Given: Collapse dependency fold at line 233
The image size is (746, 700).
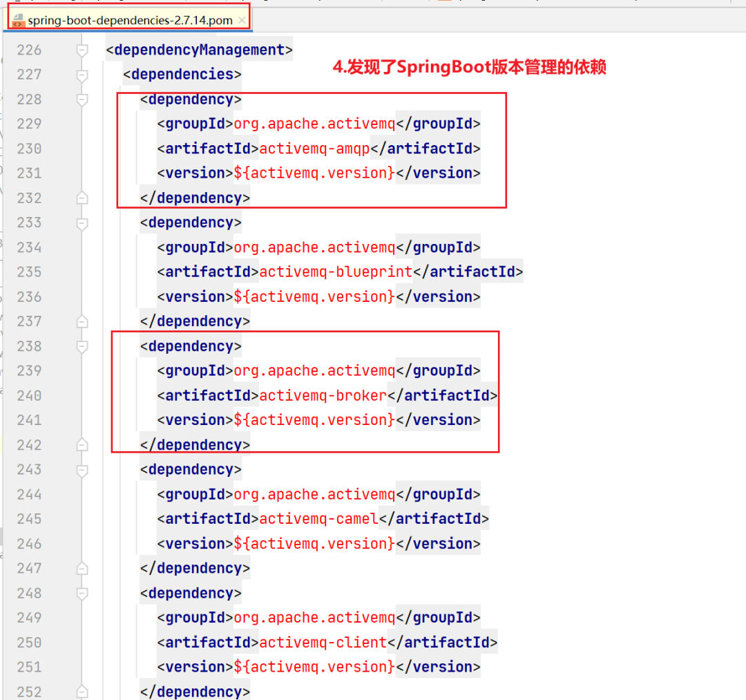Looking at the screenshot, I should tap(82, 223).
